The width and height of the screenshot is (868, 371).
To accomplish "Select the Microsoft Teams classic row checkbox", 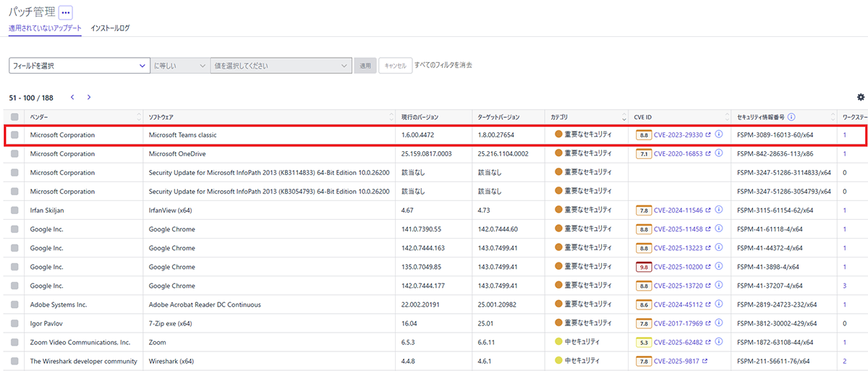I will tap(14, 135).
